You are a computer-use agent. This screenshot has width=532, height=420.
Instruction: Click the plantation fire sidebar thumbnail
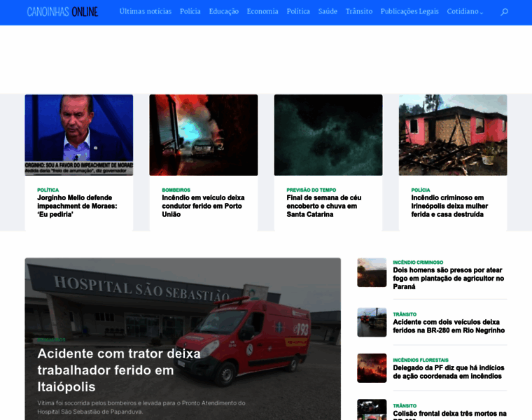pyautogui.click(x=372, y=272)
